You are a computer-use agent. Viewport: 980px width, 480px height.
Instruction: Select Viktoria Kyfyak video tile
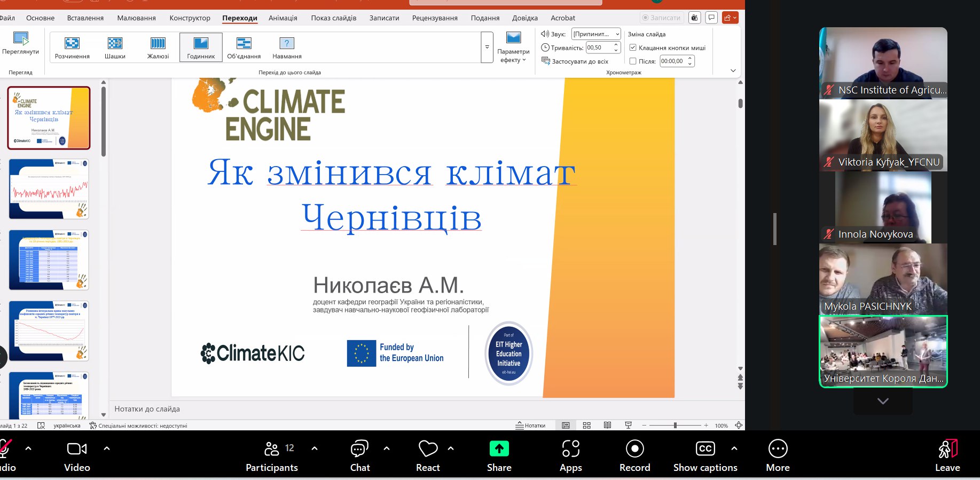point(883,135)
